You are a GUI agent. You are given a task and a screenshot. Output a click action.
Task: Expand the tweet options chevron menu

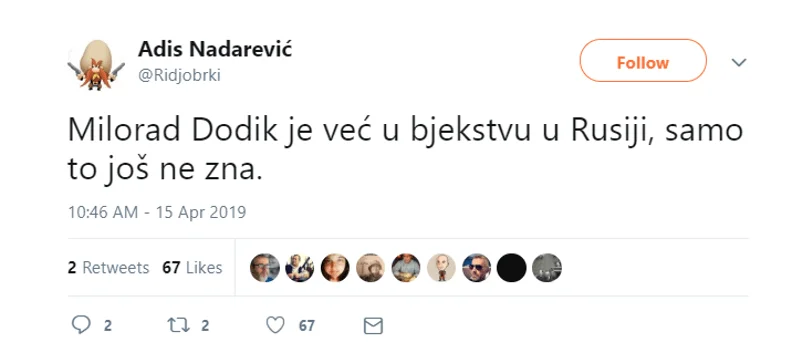pos(739,62)
